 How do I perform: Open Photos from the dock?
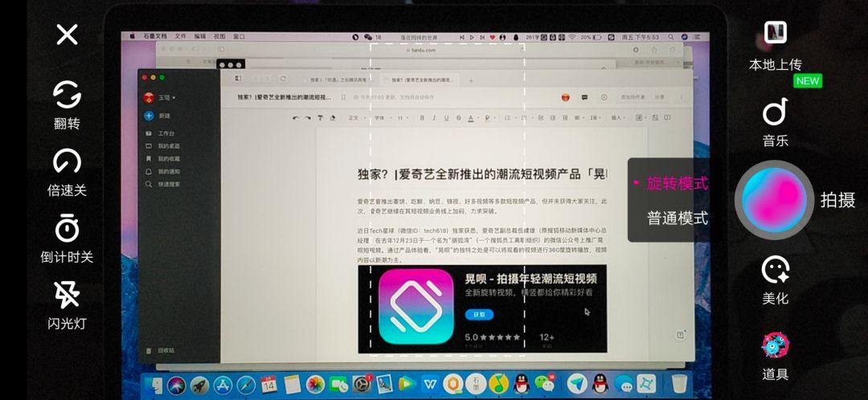click(x=315, y=384)
